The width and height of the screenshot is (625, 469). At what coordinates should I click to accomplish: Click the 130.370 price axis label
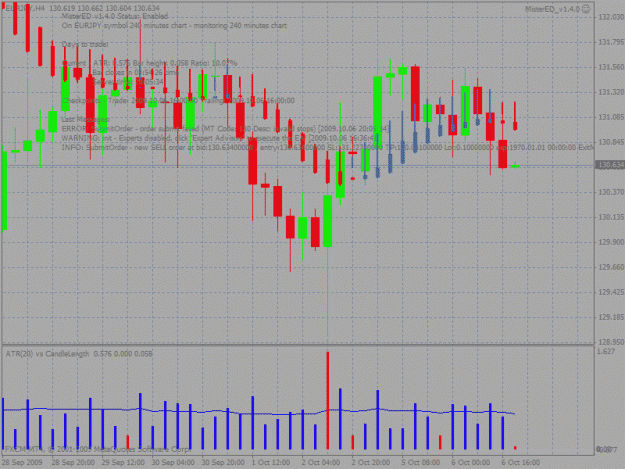pos(611,192)
